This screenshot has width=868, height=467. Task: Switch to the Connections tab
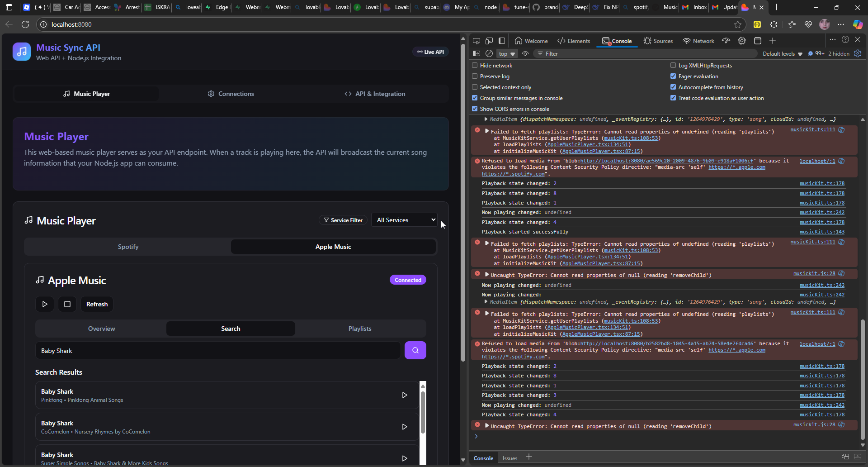231,94
